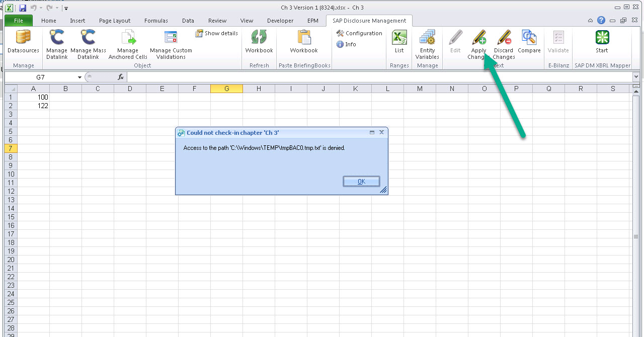Select column header G
Image resolution: width=644 pixels, height=337 pixels.
click(226, 89)
